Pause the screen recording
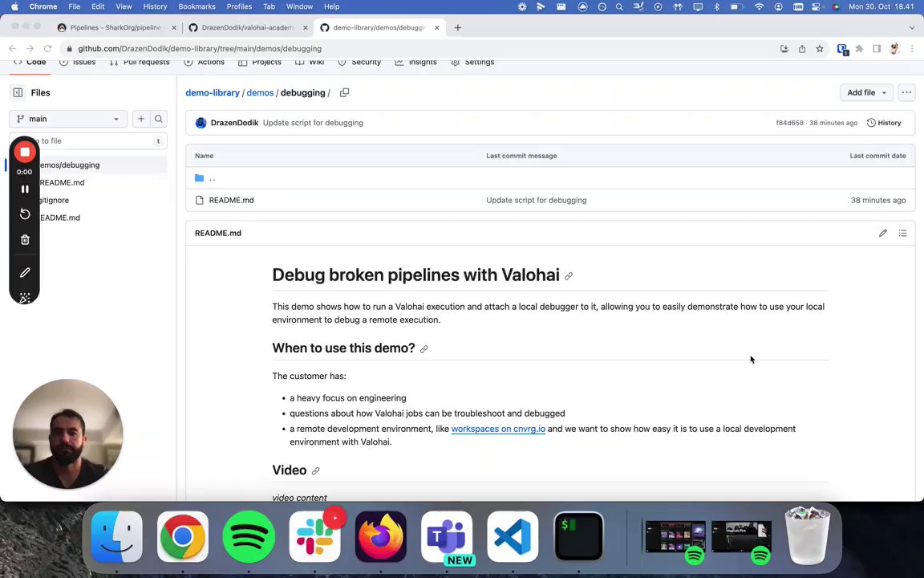 click(25, 189)
